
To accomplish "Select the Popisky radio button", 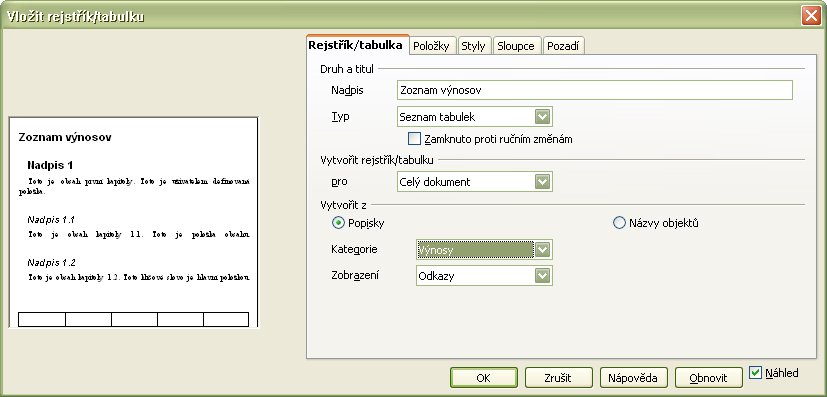I will [339, 223].
